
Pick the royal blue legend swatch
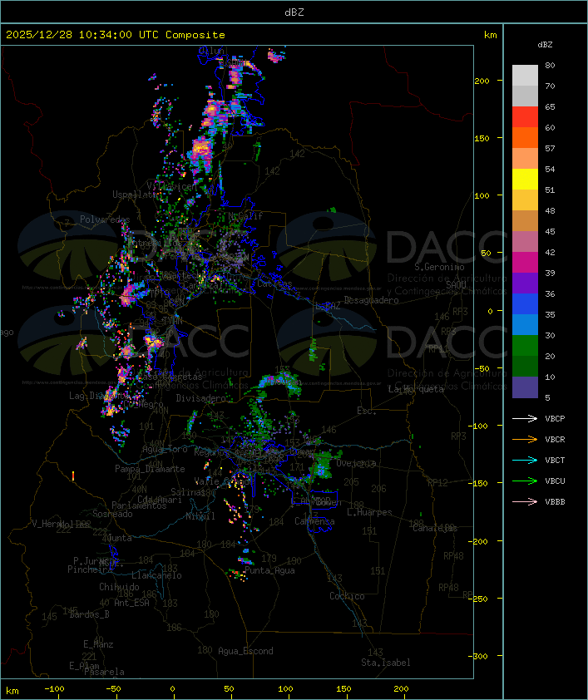pyautogui.click(x=525, y=303)
